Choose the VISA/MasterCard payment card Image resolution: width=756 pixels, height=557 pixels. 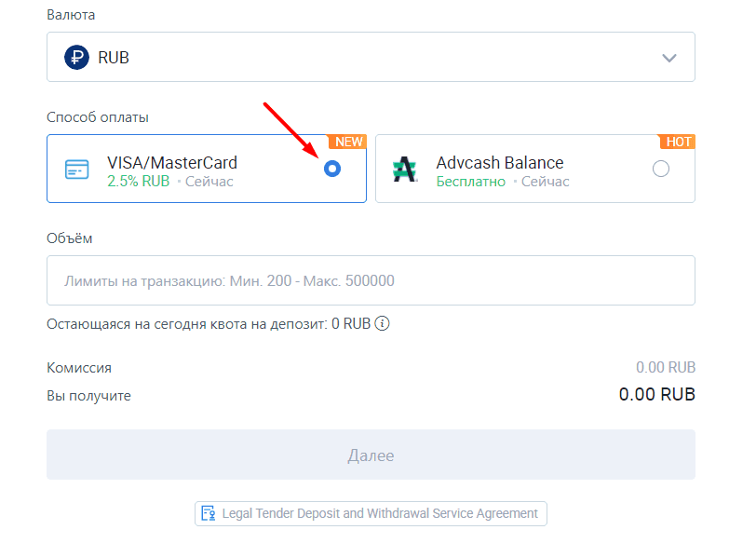click(x=207, y=169)
